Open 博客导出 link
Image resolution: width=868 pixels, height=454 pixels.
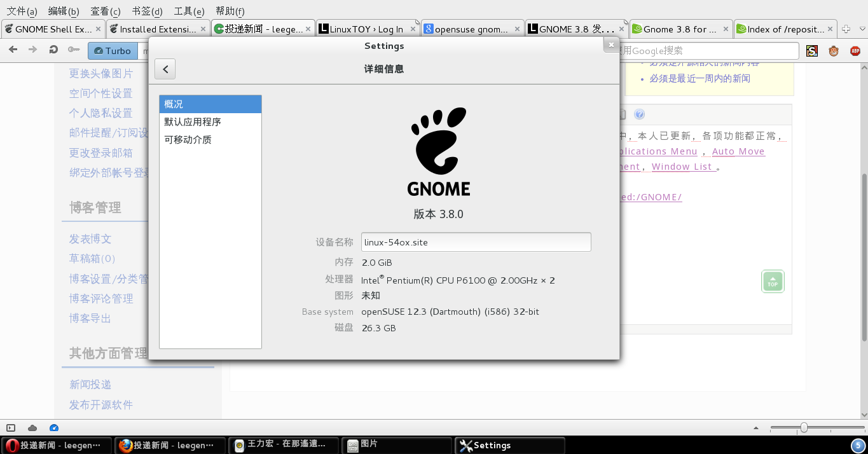(x=90, y=318)
